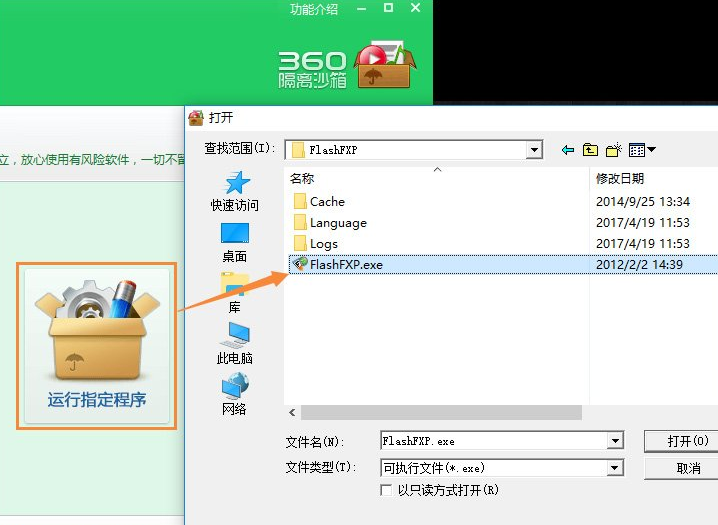The height and width of the screenshot is (525, 718).
Task: Enable 以只读方式打开 checkbox
Action: (386, 490)
